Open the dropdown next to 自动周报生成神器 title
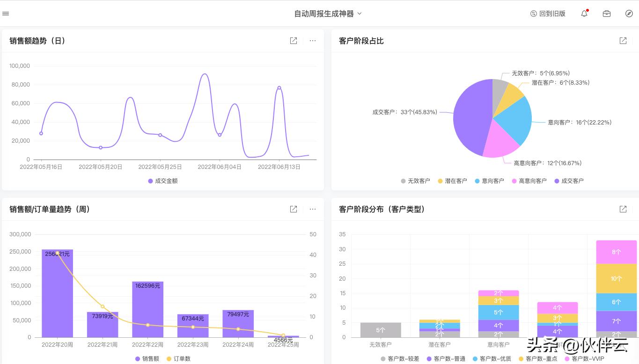Image resolution: width=639 pixels, height=364 pixels. (359, 13)
